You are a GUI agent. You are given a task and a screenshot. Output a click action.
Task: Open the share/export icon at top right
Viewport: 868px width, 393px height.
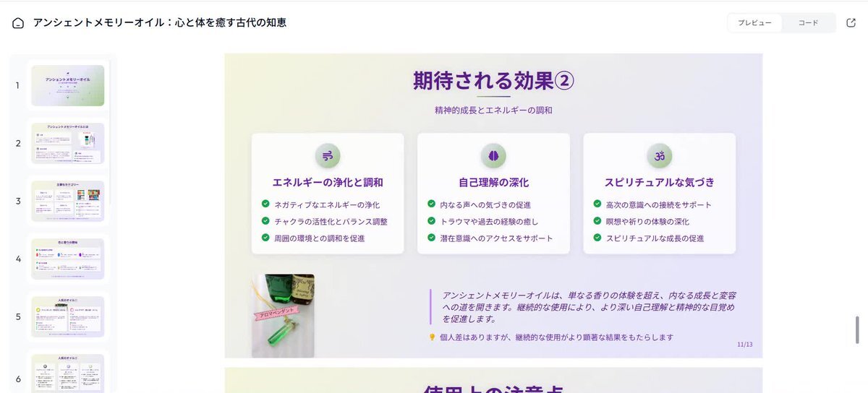pos(851,23)
